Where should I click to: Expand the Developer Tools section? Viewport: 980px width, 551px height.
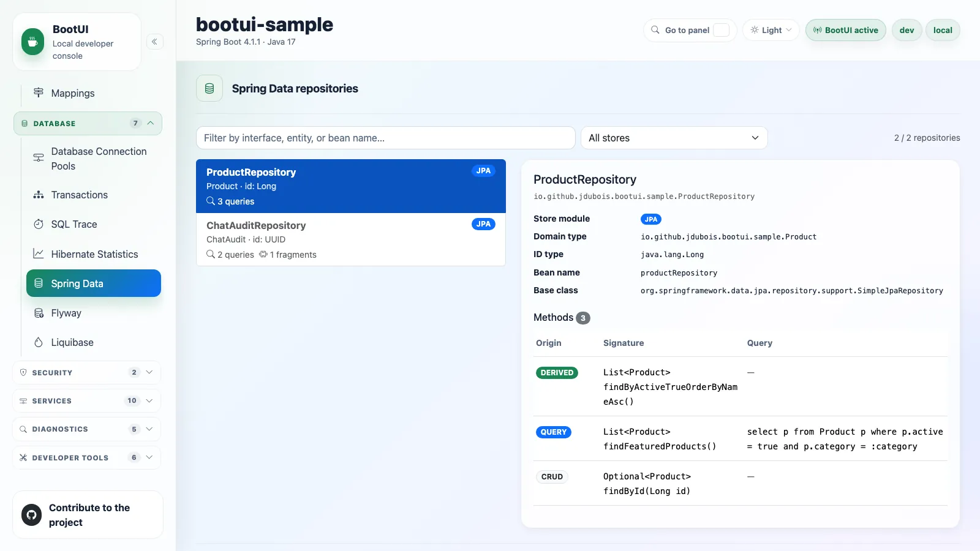(x=86, y=457)
